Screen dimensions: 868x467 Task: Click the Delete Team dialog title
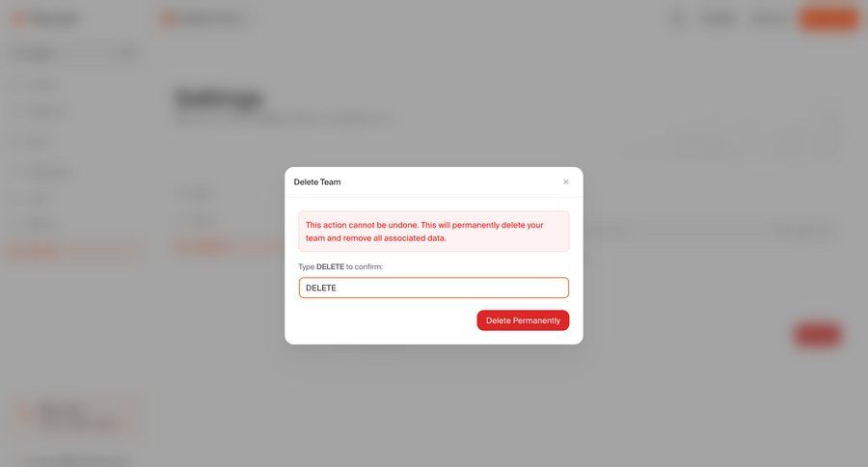317,181
